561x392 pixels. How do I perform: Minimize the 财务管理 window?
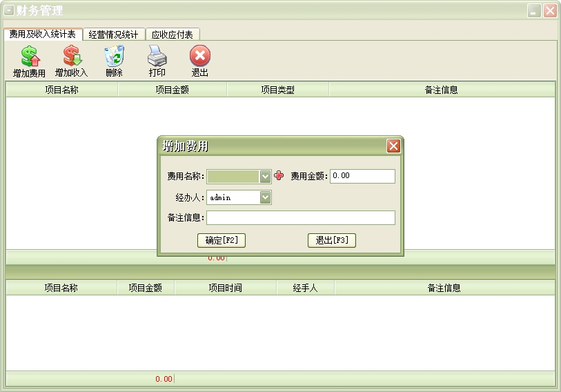(x=534, y=11)
